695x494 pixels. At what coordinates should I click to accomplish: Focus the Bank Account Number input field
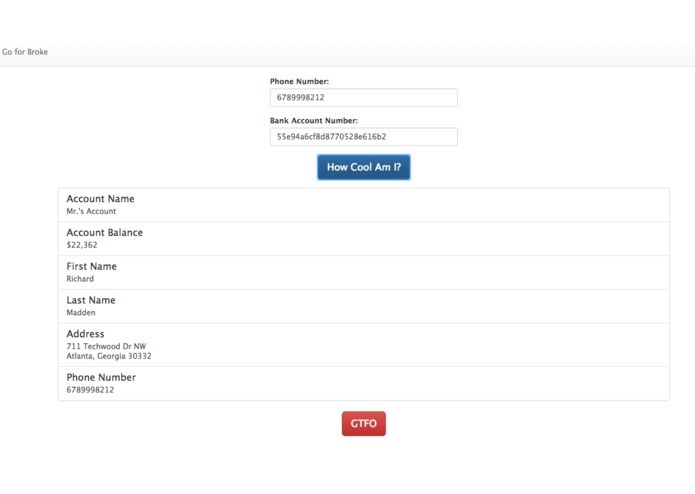pyautogui.click(x=363, y=136)
